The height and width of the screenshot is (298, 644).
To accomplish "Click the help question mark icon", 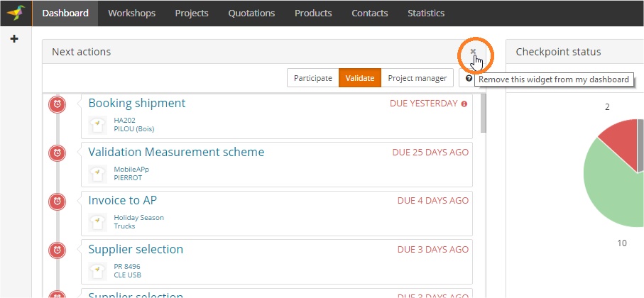I will pos(469,79).
